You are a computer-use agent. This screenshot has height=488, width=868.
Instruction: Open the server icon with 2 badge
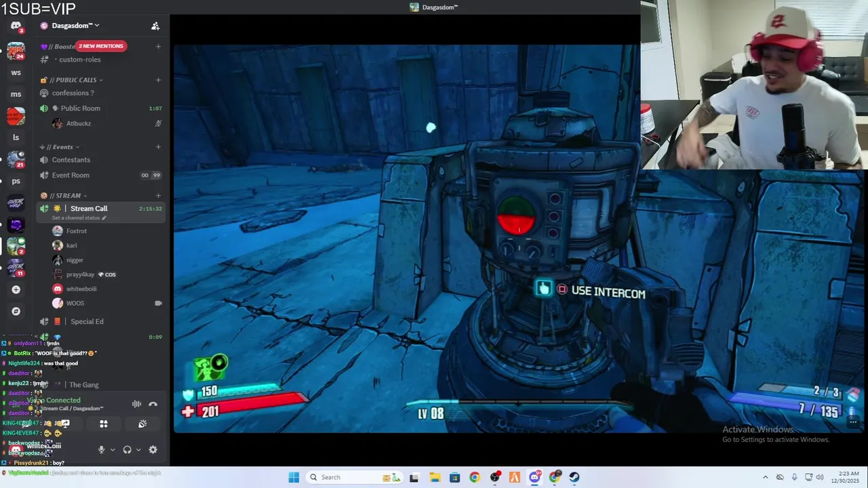click(x=16, y=246)
